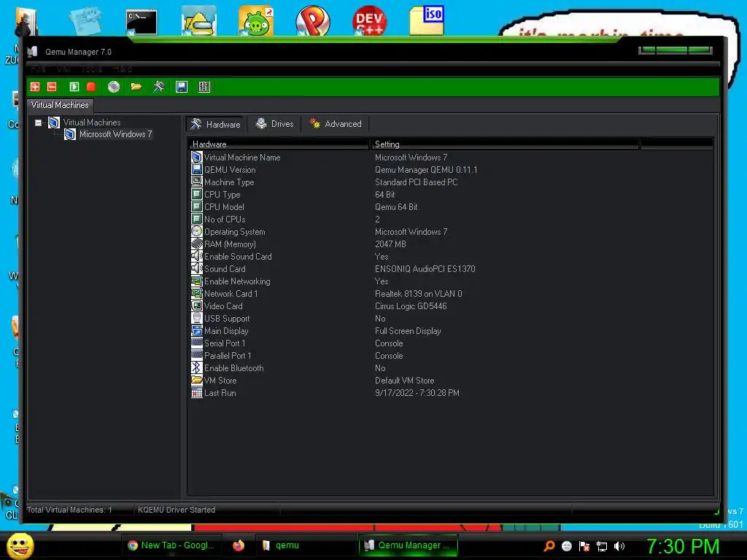
Task: Open Firefox from the taskbar
Action: tap(239, 545)
